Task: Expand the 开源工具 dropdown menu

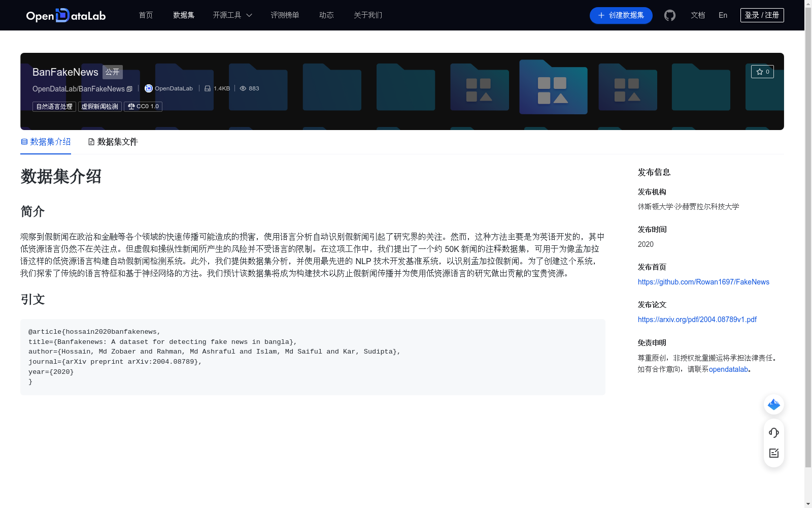Action: (232, 15)
